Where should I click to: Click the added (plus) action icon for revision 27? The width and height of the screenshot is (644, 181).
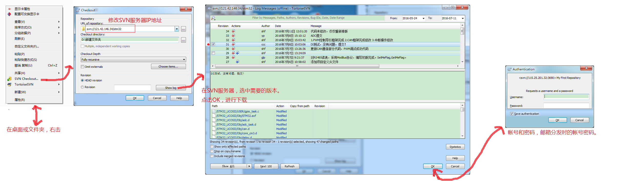click(x=237, y=62)
